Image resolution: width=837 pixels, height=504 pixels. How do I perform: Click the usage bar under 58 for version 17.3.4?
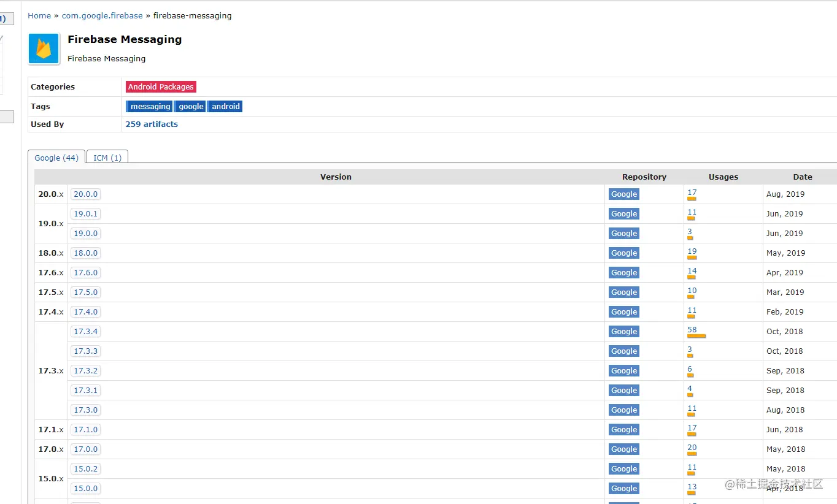click(696, 336)
